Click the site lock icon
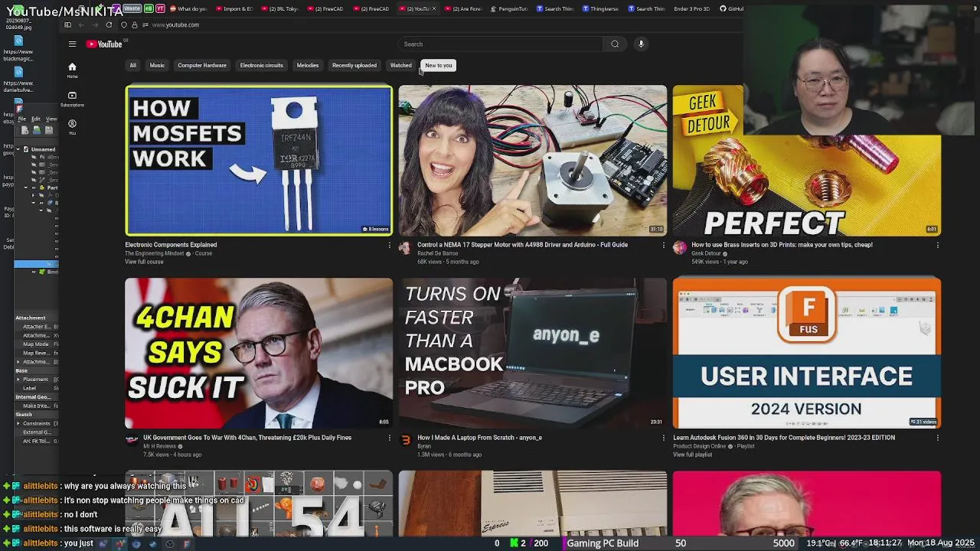980x551 pixels. click(136, 25)
